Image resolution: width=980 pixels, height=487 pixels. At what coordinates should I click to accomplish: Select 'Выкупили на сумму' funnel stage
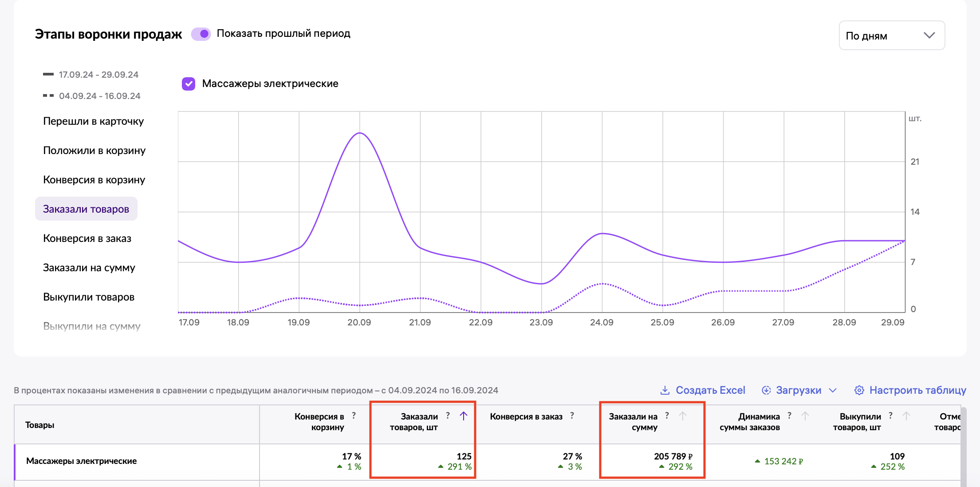click(92, 326)
